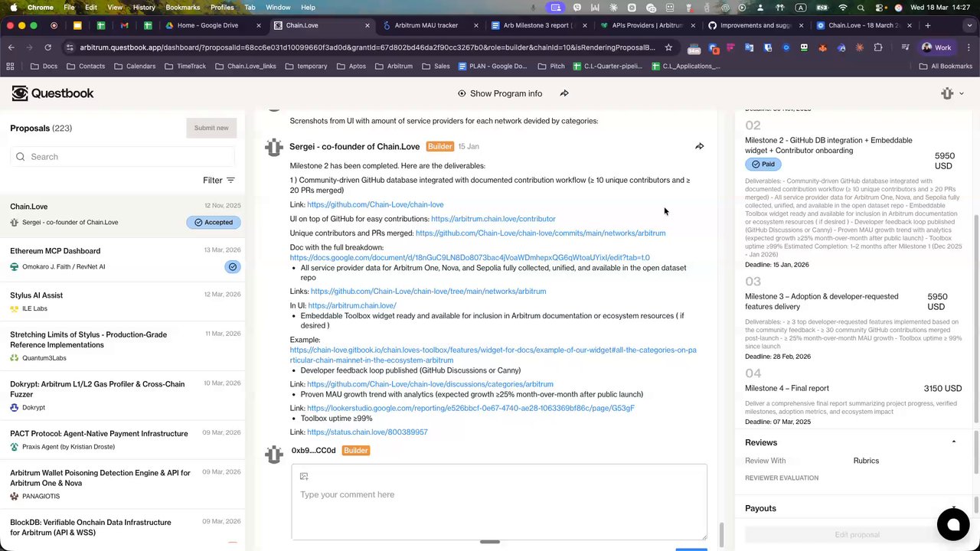Open the Filter options
Screen dimensions: 980x551
pyautogui.click(x=219, y=181)
